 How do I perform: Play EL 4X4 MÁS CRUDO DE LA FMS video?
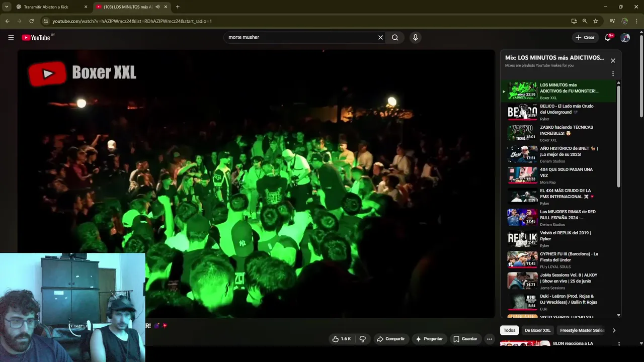[x=558, y=197]
